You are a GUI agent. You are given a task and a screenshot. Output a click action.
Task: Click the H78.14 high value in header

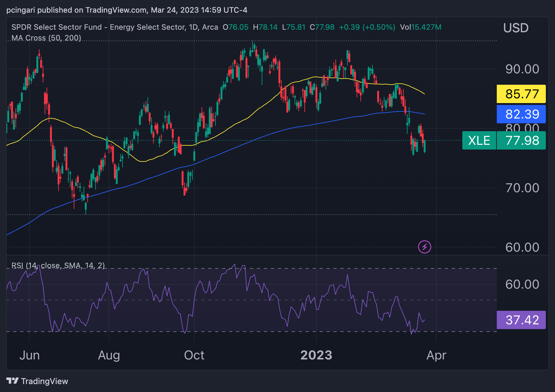point(265,27)
